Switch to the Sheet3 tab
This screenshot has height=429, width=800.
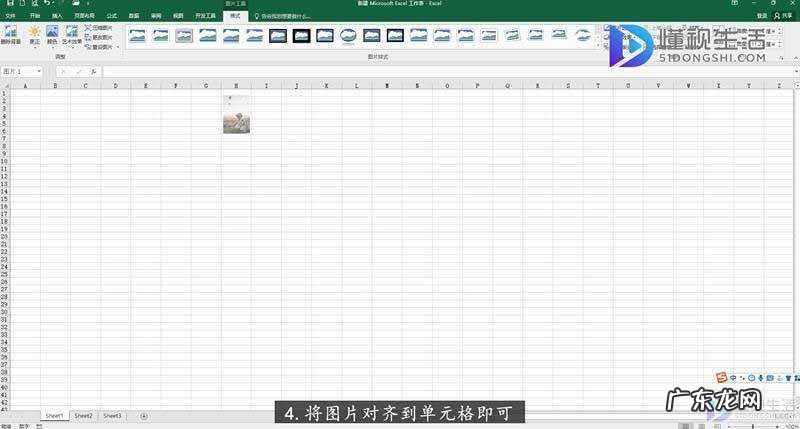coord(112,416)
